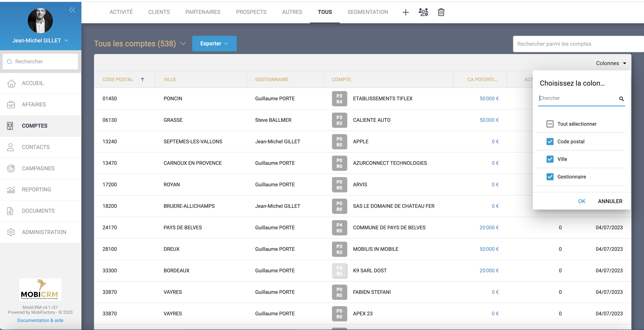Uncheck the Ville column checkbox
Screen dimensions: 644x330
[x=550, y=159]
